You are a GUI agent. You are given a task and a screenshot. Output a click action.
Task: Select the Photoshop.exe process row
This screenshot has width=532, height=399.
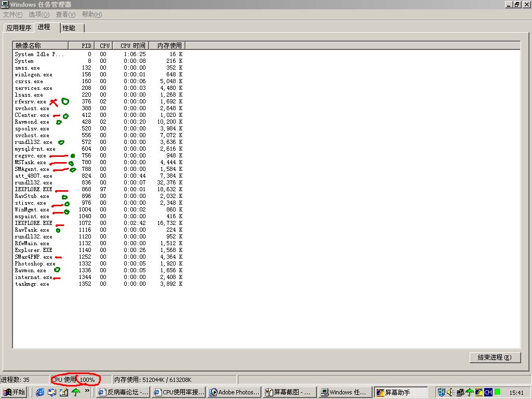99,263
